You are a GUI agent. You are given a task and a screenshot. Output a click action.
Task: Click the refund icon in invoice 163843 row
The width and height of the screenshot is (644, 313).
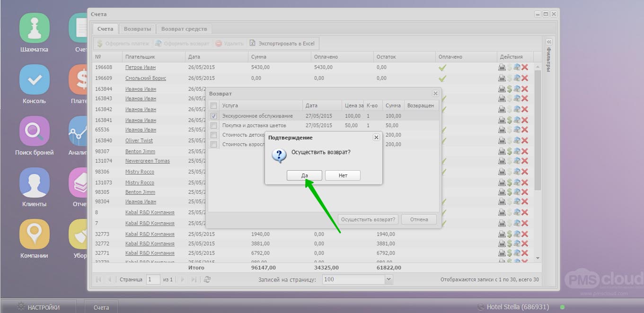[517, 98]
